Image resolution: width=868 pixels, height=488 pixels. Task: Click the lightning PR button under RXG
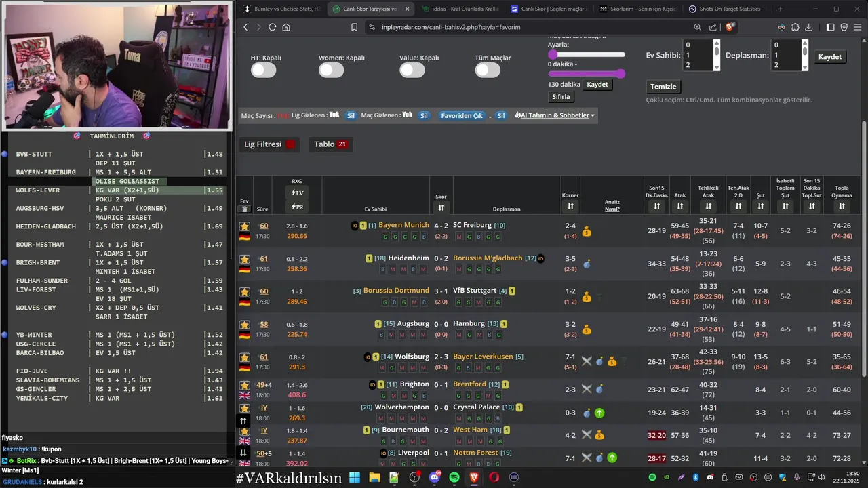coord(297,207)
